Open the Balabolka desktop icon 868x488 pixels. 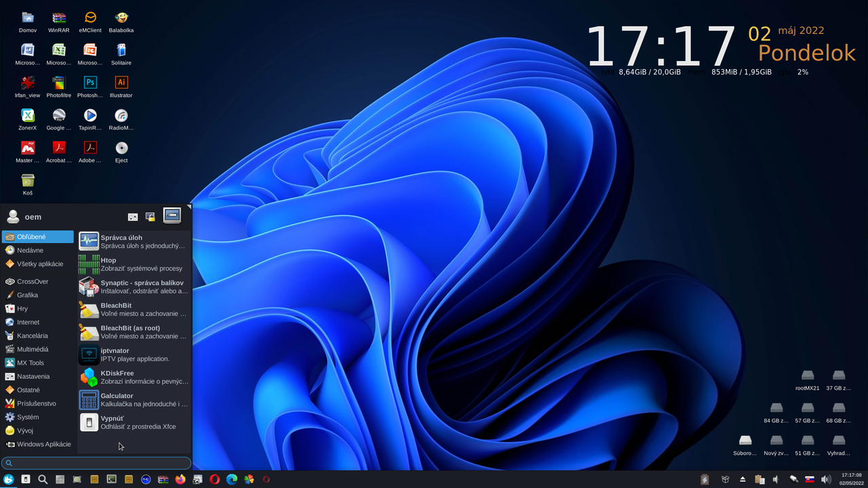[121, 22]
